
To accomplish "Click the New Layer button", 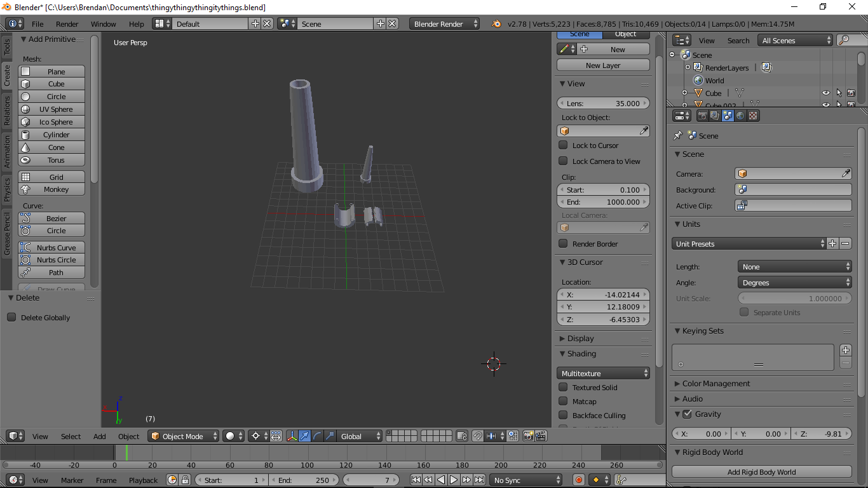I will point(603,65).
